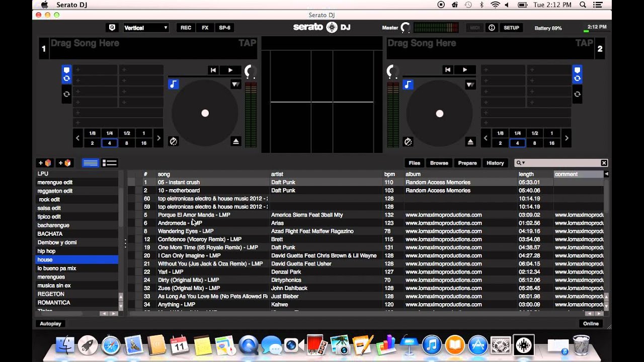Adjust the deck 1 gain knob

(x=250, y=71)
